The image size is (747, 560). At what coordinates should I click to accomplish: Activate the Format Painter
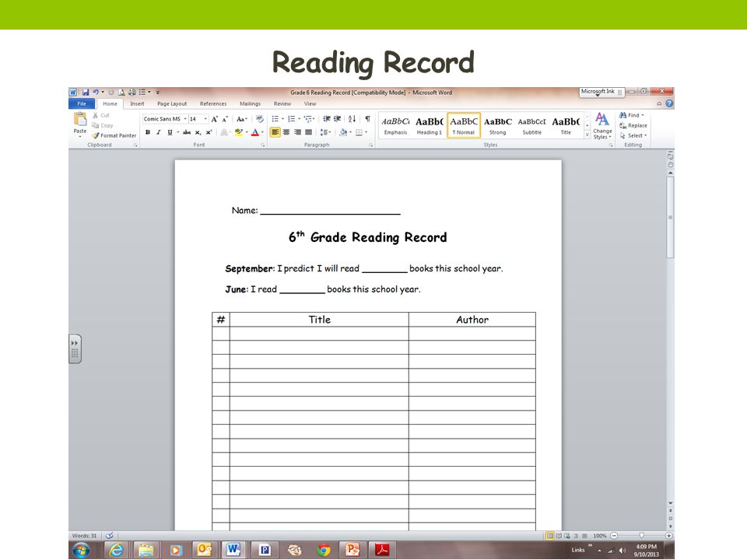114,135
